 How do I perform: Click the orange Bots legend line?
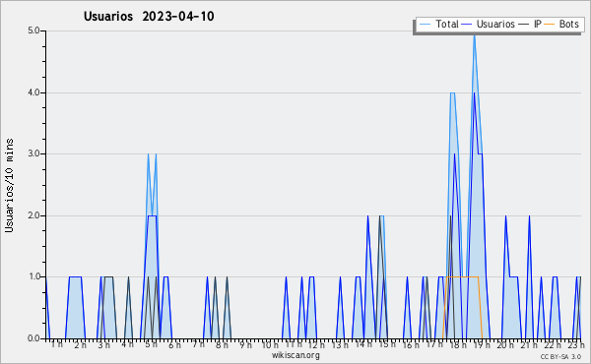(550, 24)
